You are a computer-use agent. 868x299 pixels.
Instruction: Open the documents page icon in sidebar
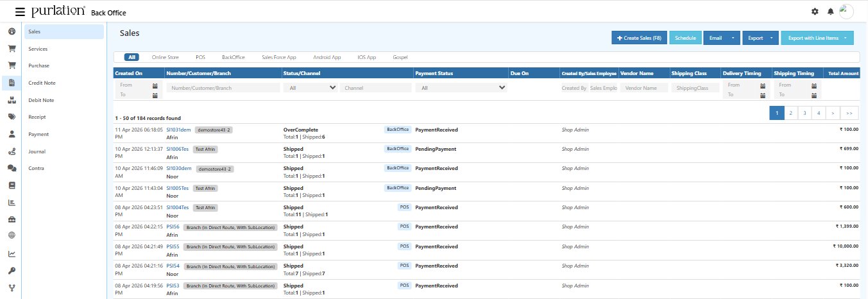pos(12,83)
